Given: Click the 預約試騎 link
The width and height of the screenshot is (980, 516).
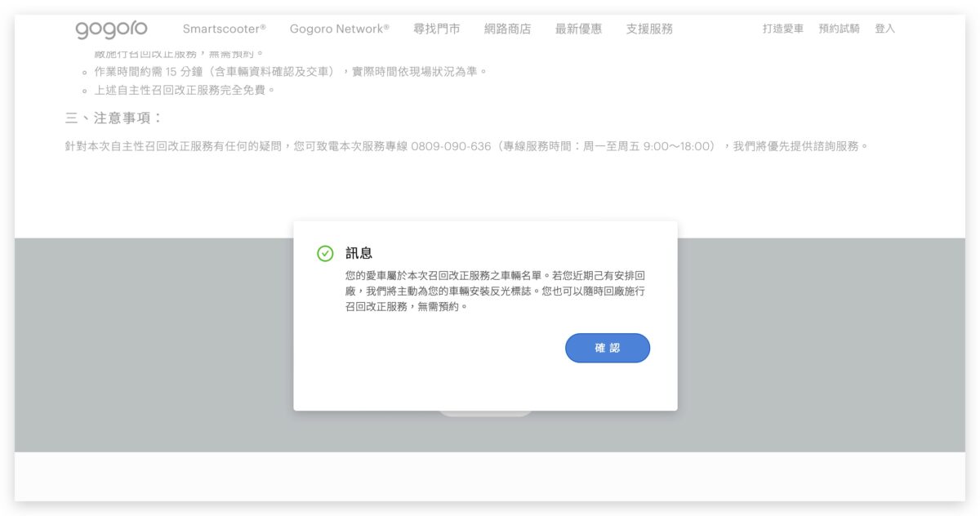Looking at the screenshot, I should [840, 29].
